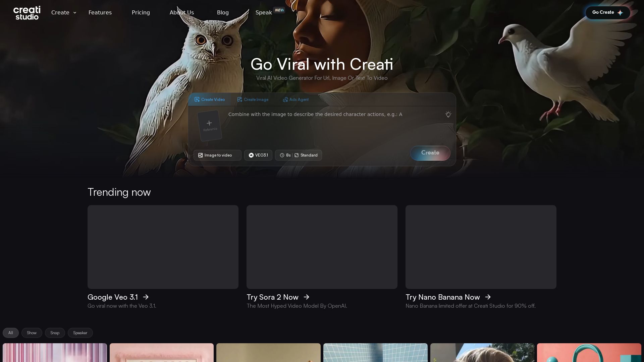Click the Creati Studio logo
This screenshot has width=644, height=362.
[27, 13]
